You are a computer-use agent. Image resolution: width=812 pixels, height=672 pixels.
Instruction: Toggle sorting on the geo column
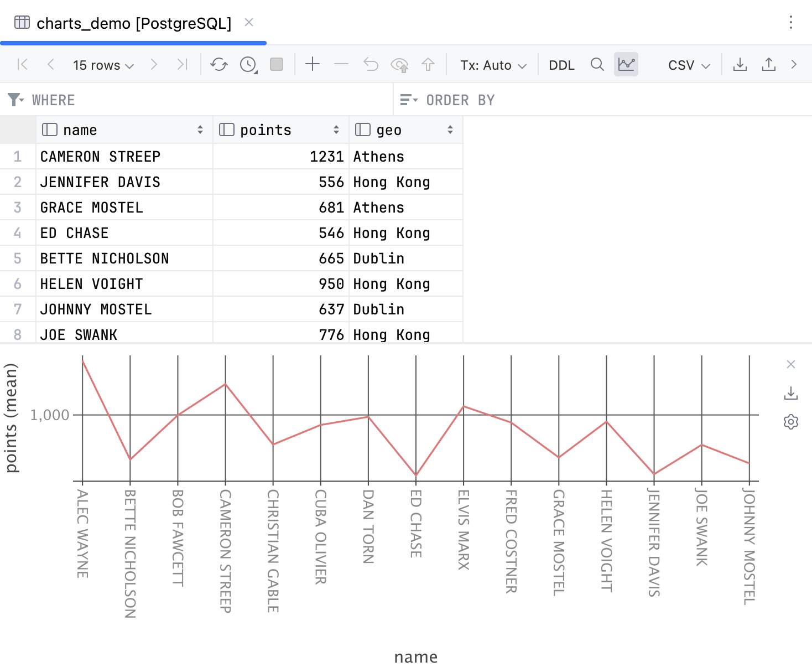pos(449,129)
